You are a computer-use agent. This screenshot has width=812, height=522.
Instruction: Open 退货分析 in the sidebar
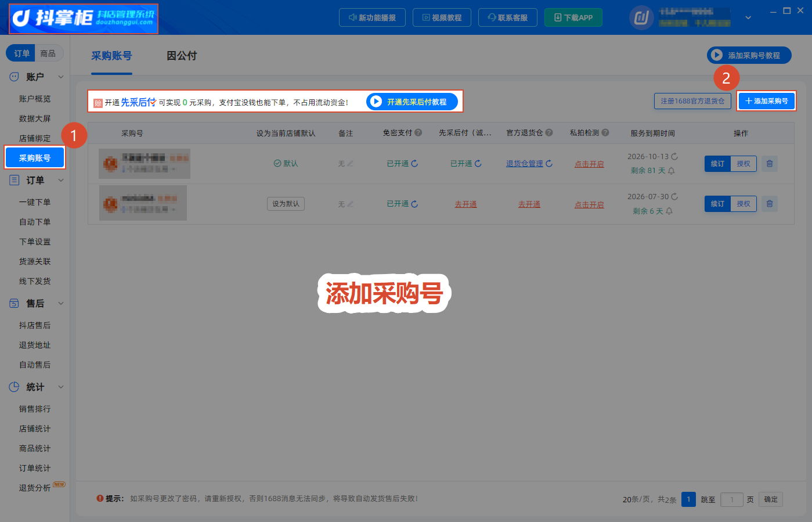point(35,488)
